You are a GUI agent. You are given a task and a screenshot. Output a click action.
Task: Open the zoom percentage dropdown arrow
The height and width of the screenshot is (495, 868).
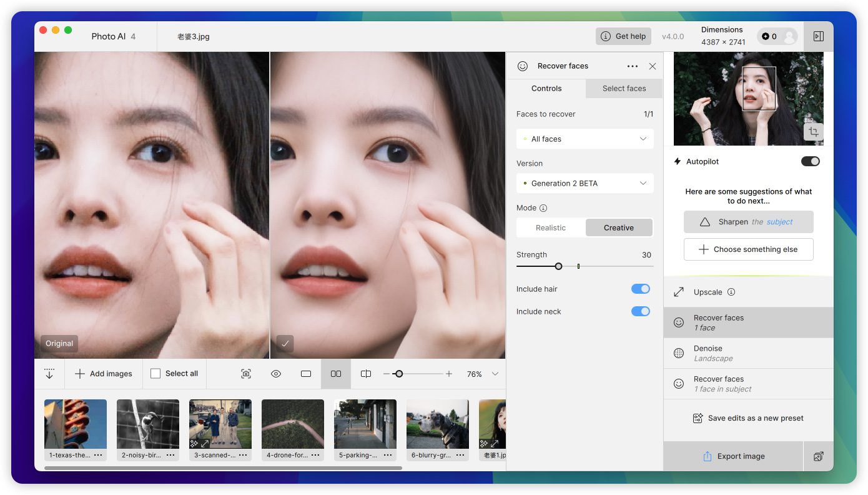click(x=495, y=374)
